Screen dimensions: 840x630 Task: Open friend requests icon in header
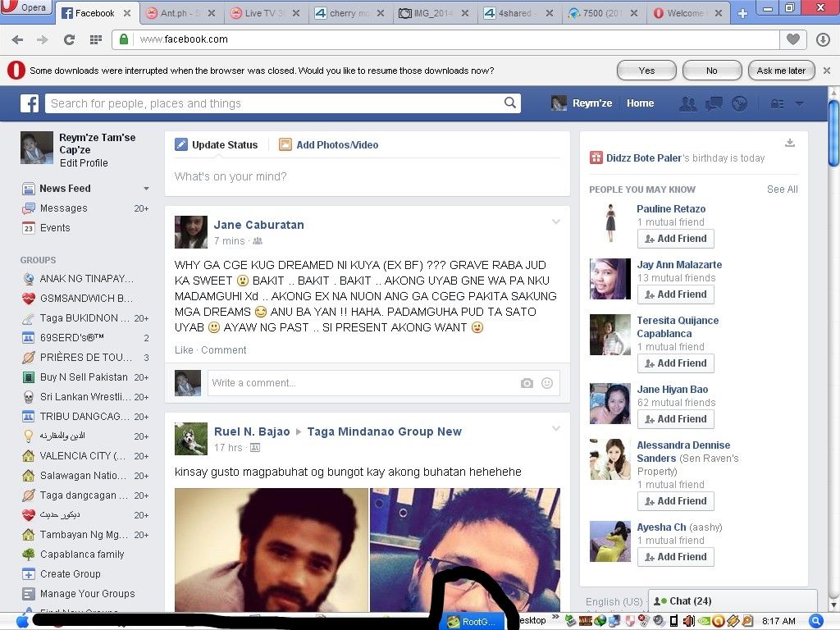tap(687, 103)
